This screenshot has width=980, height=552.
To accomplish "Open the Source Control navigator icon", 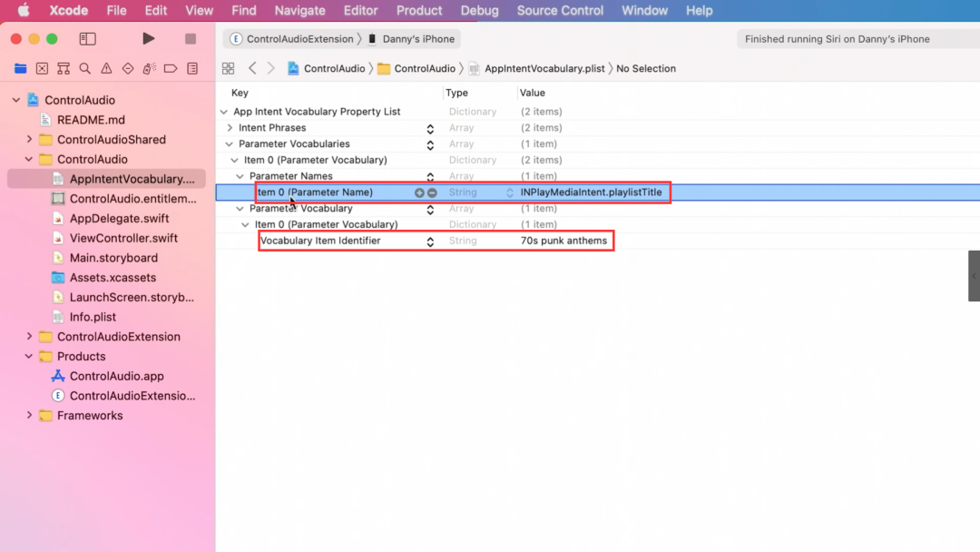I will pyautogui.click(x=42, y=68).
